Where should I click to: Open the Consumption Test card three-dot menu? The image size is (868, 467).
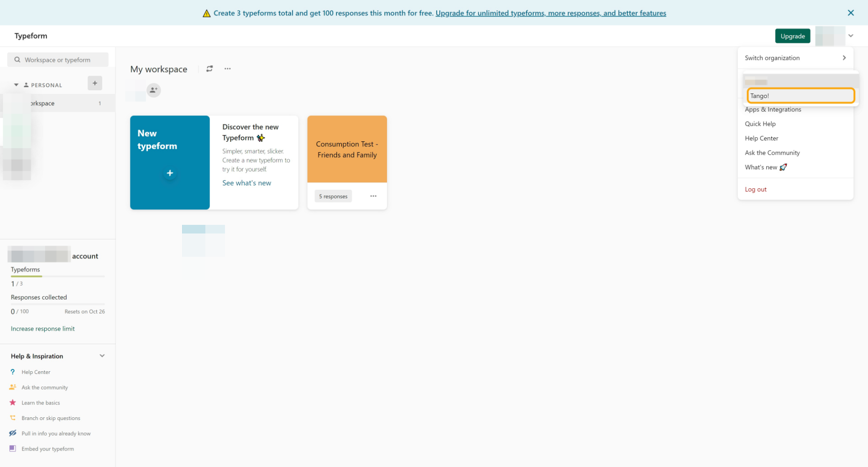(373, 196)
